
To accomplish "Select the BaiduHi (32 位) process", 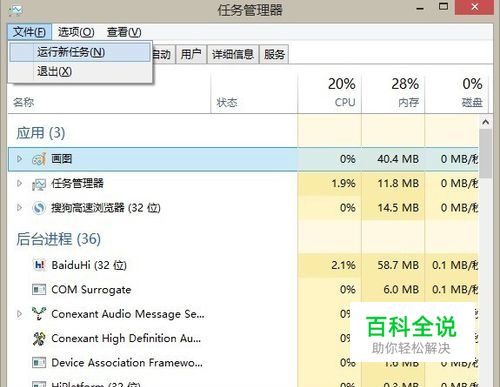I will [x=243, y=265].
